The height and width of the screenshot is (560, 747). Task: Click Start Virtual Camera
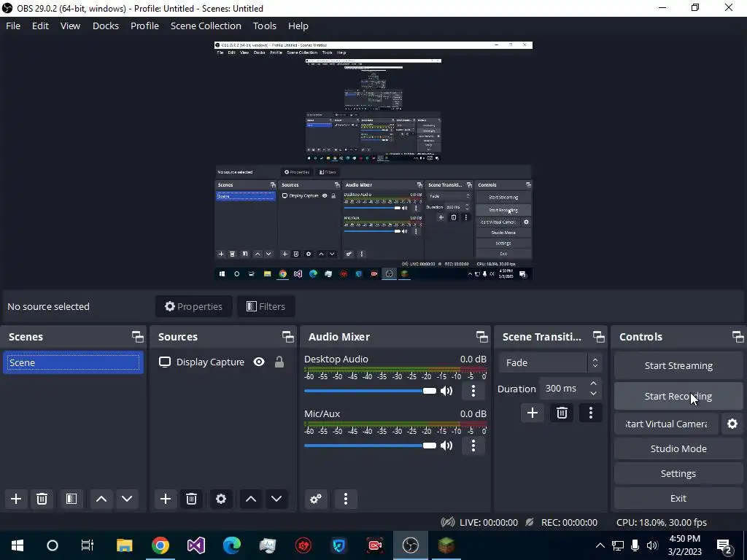[666, 424]
